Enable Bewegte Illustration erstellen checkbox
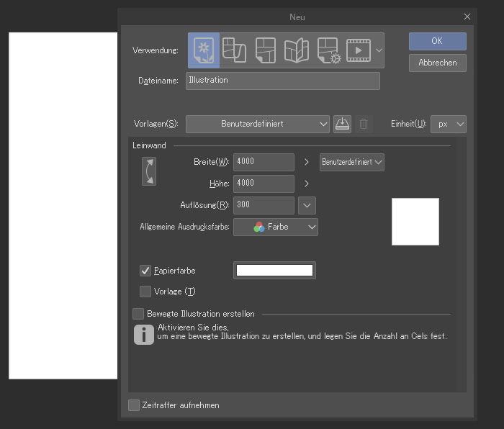The image size is (504, 429). click(138, 314)
